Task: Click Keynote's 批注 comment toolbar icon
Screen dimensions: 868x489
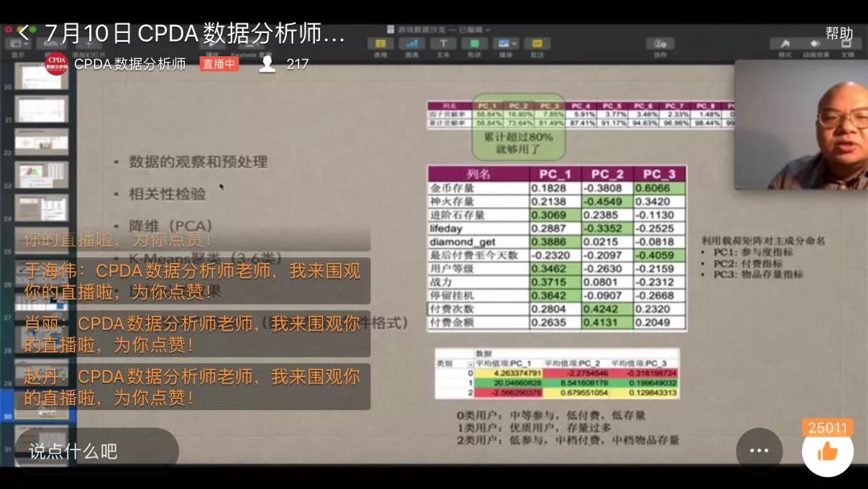Action: (x=537, y=43)
